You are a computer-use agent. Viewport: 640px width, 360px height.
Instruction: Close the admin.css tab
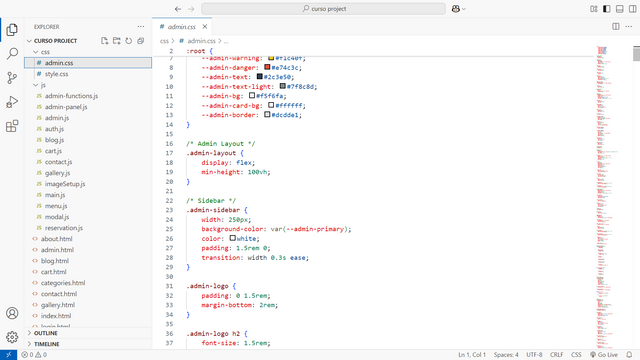(x=205, y=27)
